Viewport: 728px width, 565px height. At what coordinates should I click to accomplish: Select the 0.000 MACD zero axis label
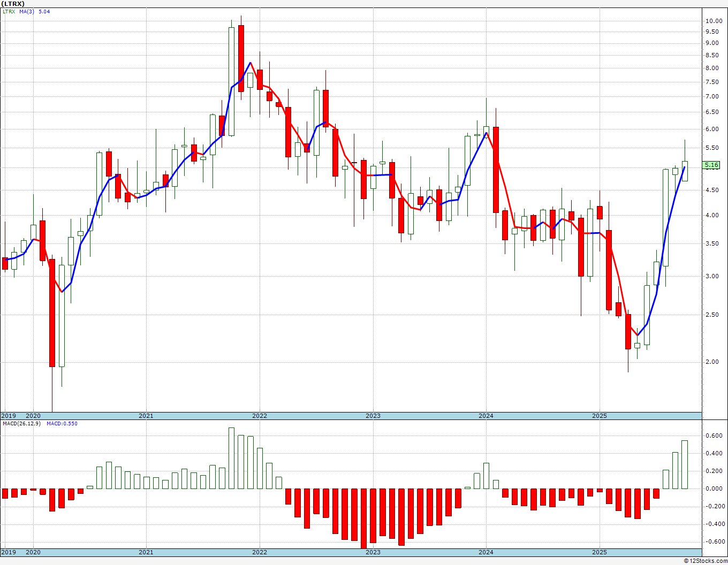(714, 488)
